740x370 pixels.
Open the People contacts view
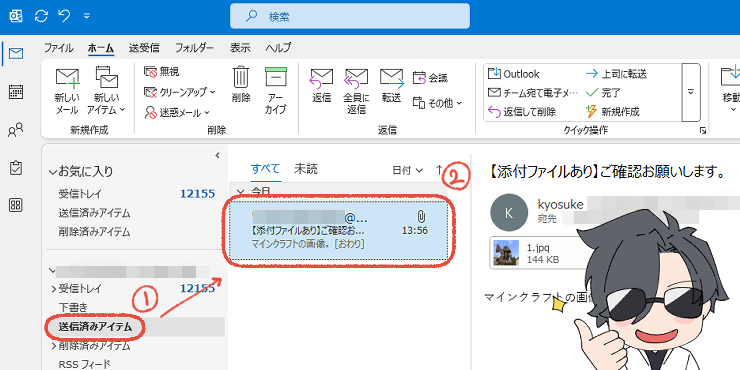16,130
